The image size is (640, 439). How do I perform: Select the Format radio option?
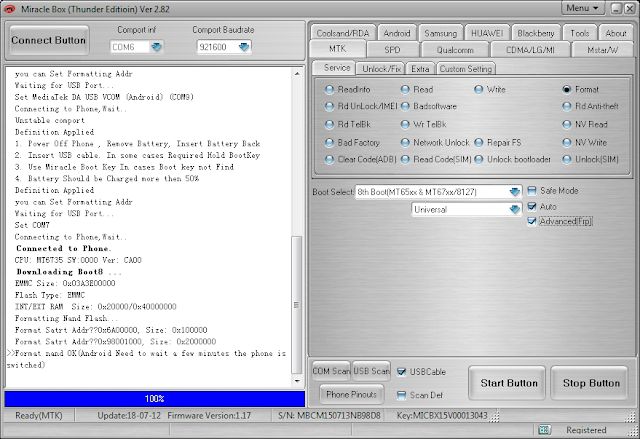click(x=567, y=89)
